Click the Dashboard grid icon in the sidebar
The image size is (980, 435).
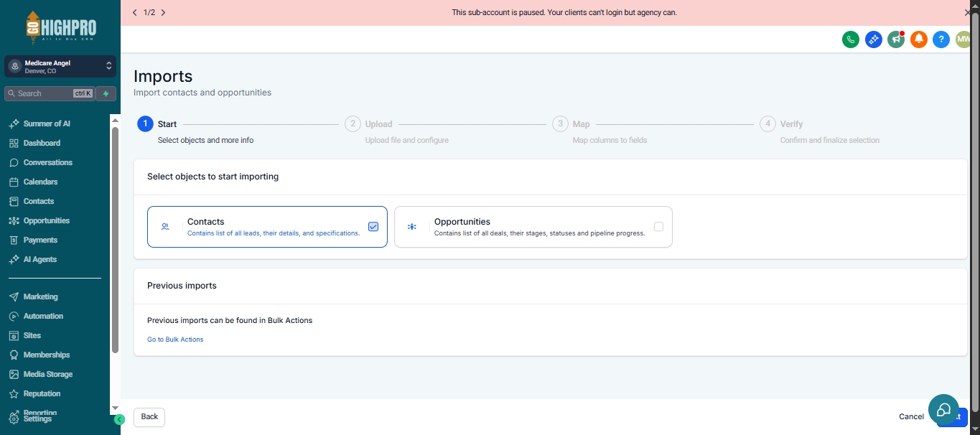coord(14,143)
